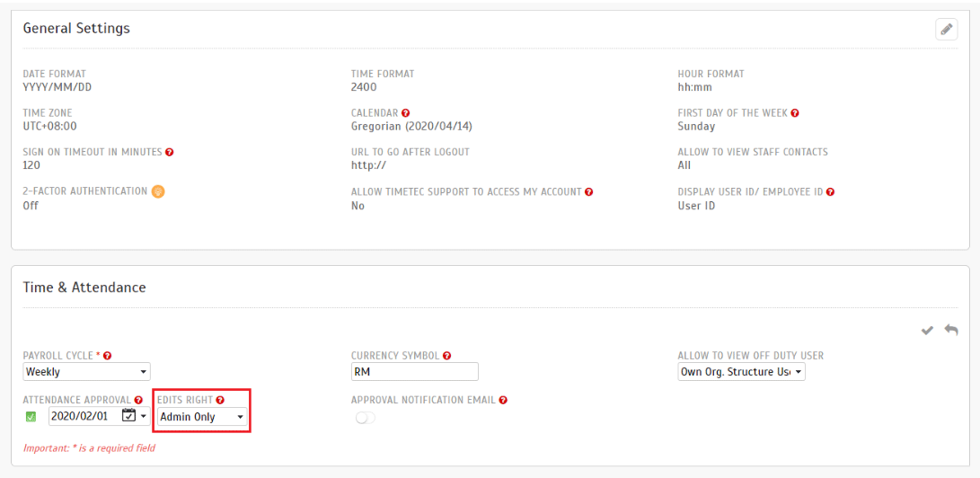The width and height of the screenshot is (980, 478).
Task: Click help icon next to First Day of the Week
Action: pyautogui.click(x=795, y=113)
